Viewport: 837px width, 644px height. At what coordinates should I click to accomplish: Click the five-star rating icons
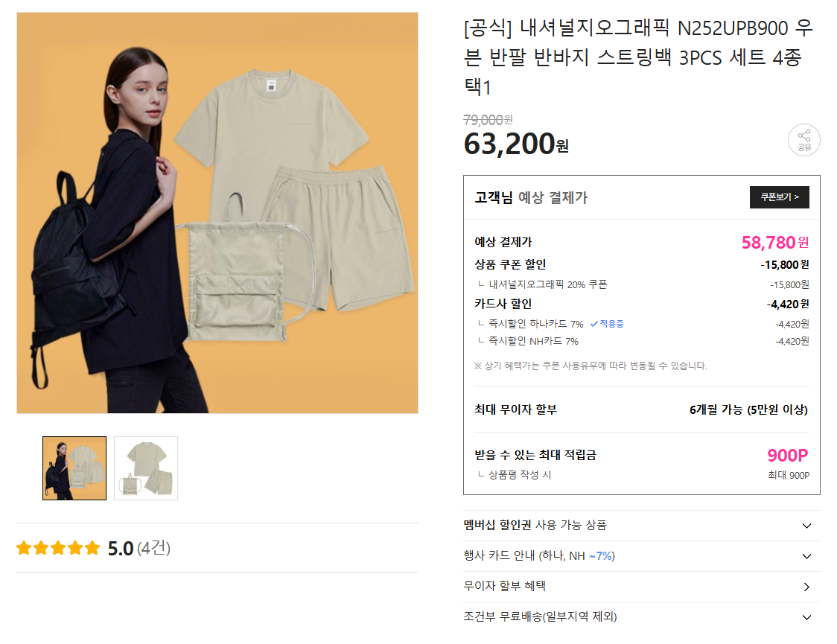pyautogui.click(x=58, y=549)
